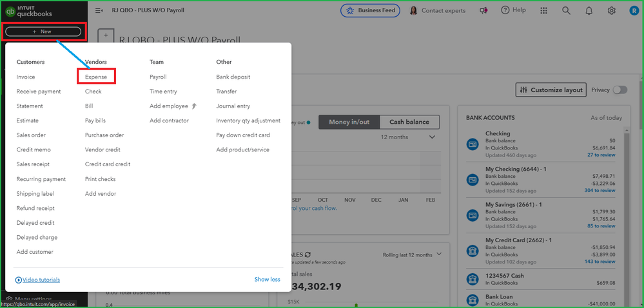The width and height of the screenshot is (644, 308).
Task: Choose Expense under Vendors
Action: [96, 77]
